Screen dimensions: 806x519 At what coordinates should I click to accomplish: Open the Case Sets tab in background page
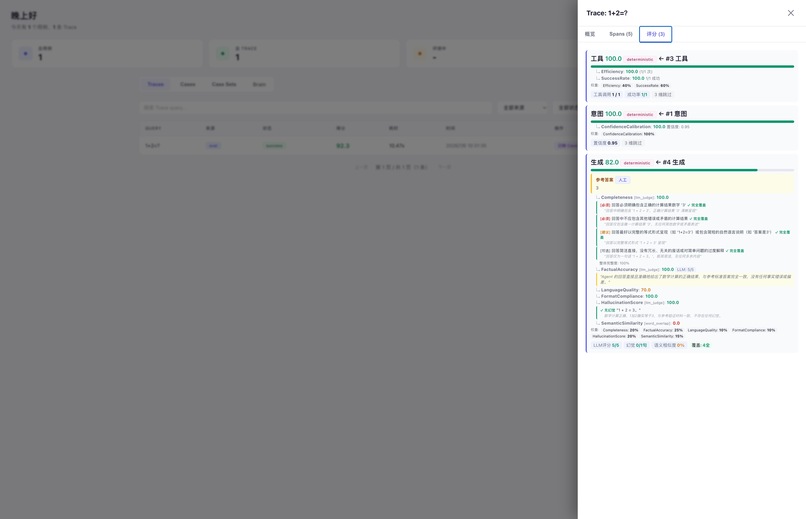(x=224, y=84)
